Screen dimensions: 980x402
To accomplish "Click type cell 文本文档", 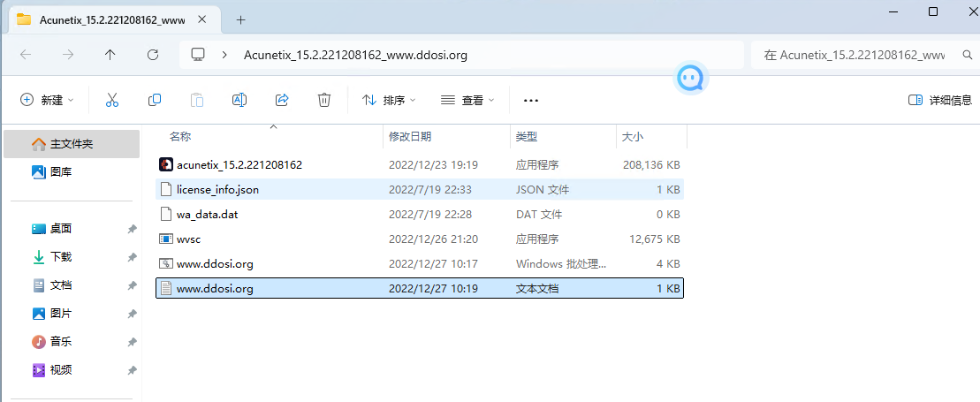I will tap(537, 288).
